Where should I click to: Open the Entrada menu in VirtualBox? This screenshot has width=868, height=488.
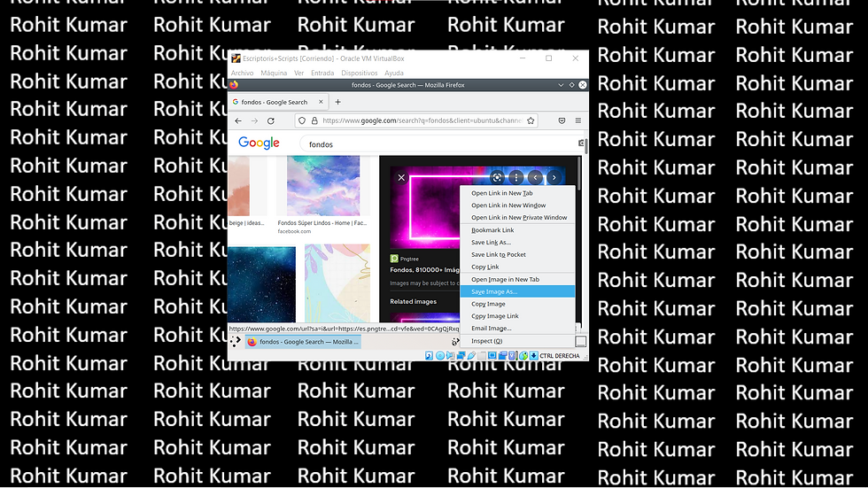click(322, 73)
